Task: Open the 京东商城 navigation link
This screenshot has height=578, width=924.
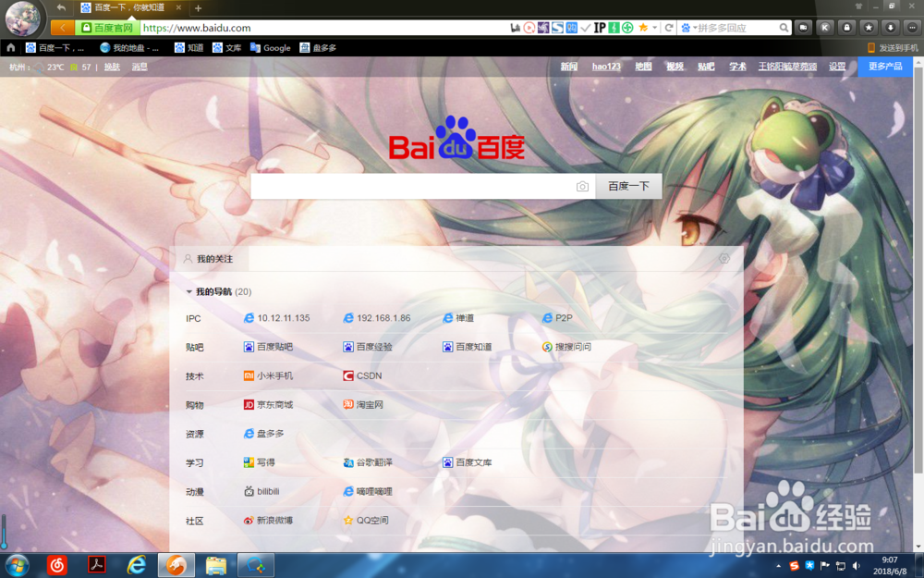Action: click(x=268, y=405)
